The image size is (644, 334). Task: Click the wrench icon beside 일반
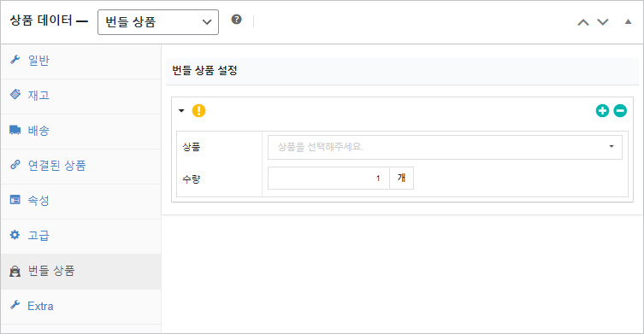coord(15,60)
